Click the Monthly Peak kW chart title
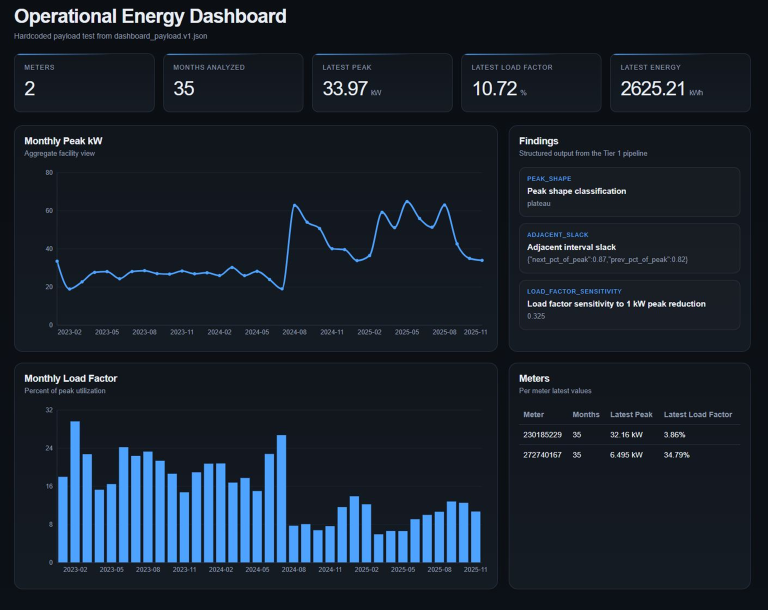 63,141
